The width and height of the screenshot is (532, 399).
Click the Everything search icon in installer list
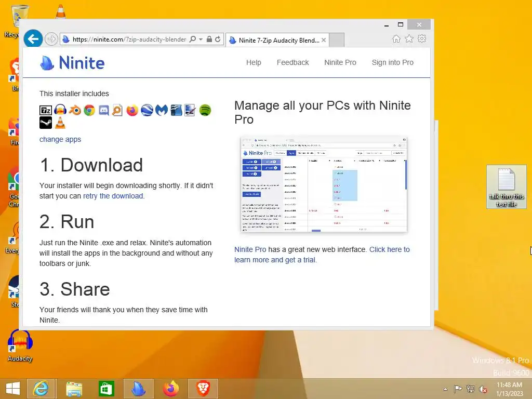[x=117, y=110]
